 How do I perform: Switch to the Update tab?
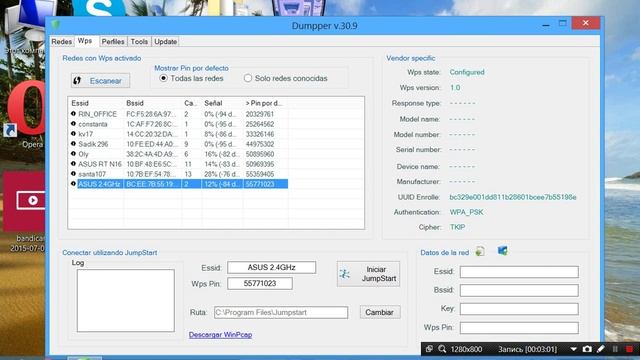pyautogui.click(x=165, y=42)
